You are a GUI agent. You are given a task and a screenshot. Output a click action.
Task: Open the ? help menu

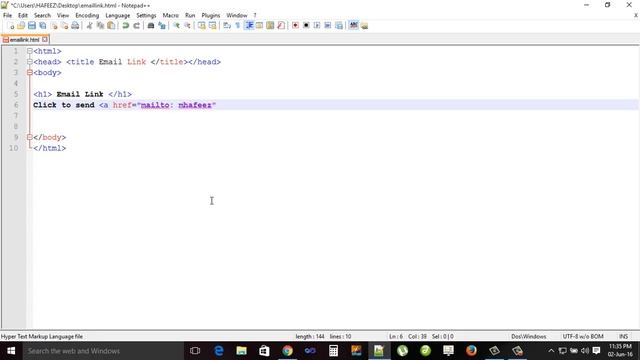click(255, 16)
